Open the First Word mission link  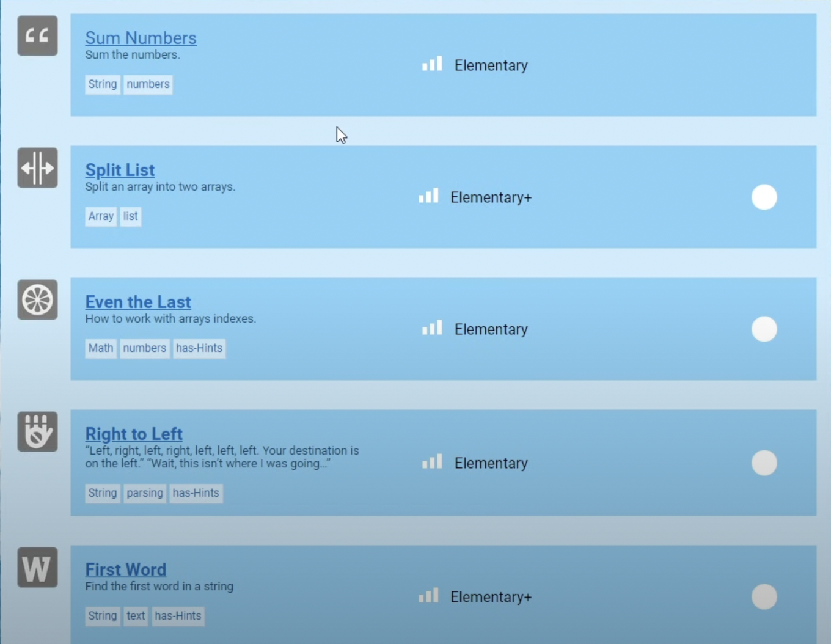(126, 569)
